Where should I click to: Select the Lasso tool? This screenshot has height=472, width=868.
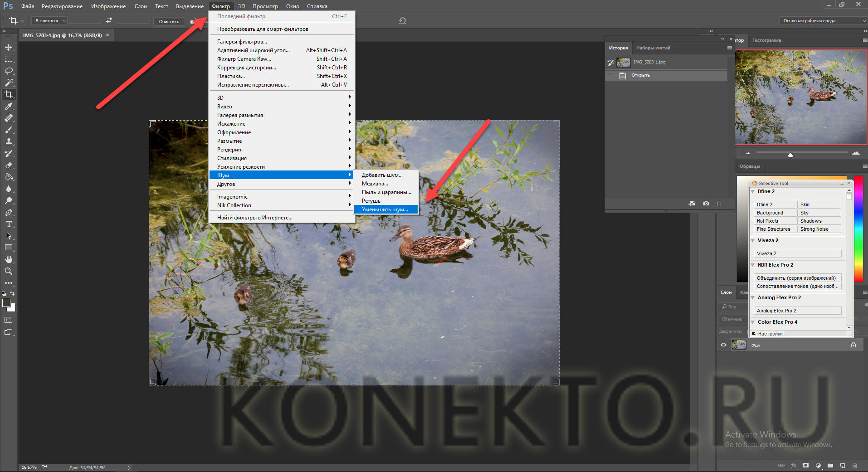coord(9,71)
